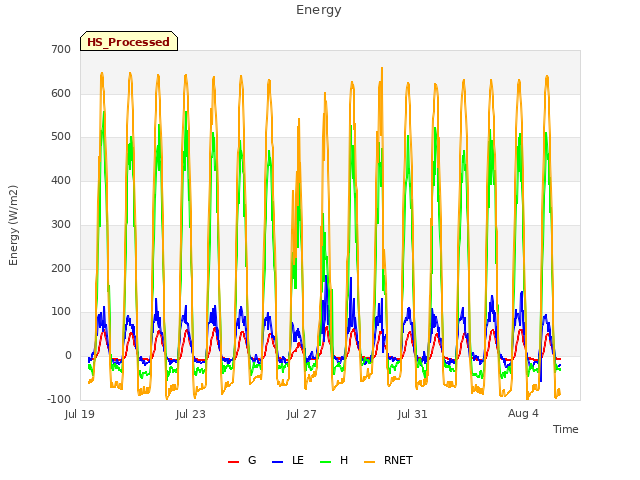The height and width of the screenshot is (480, 640).
Task: Click the 200 y-axis tick label
Action: 61,268
